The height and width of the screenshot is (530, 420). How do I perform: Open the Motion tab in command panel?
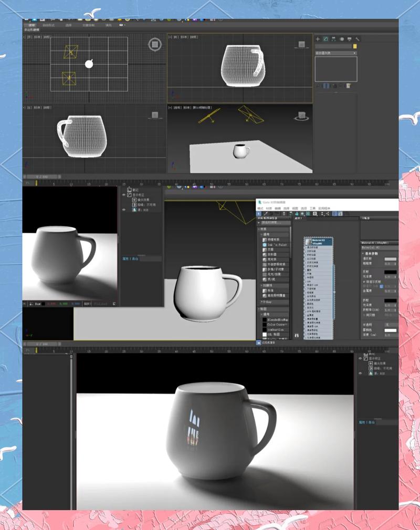coord(342,39)
